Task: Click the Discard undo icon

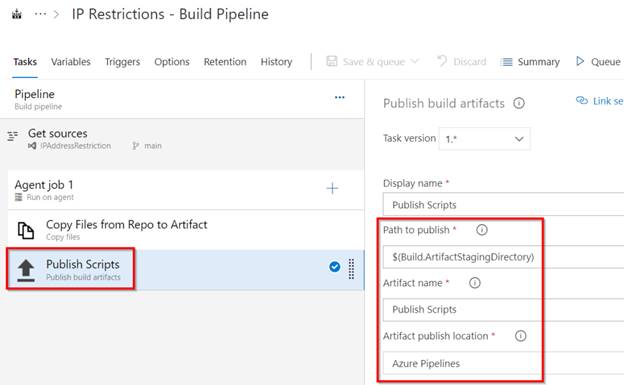Action: pyautogui.click(x=442, y=61)
